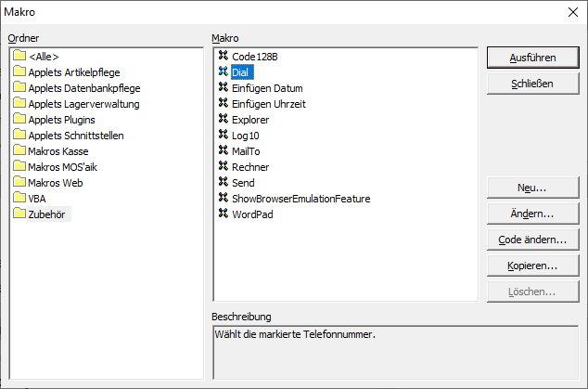Select the yellow folder icon for VBA

pos(19,199)
